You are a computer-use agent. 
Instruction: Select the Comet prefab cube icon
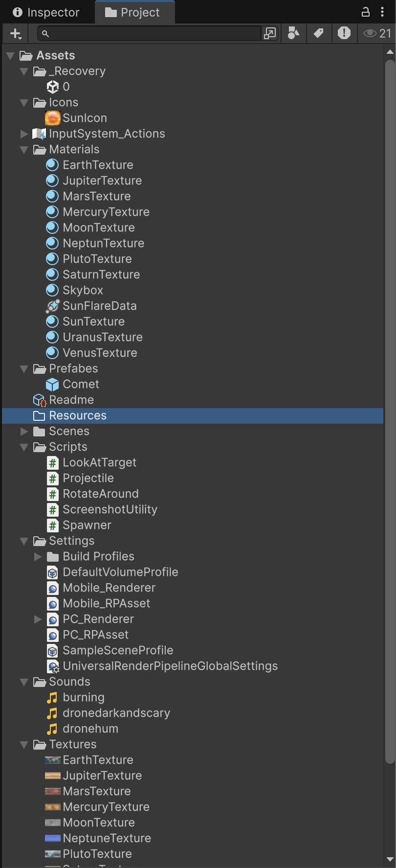click(52, 384)
